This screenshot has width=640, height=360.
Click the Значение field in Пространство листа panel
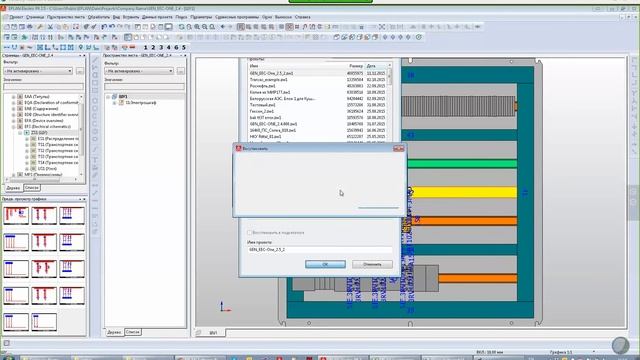pos(144,86)
